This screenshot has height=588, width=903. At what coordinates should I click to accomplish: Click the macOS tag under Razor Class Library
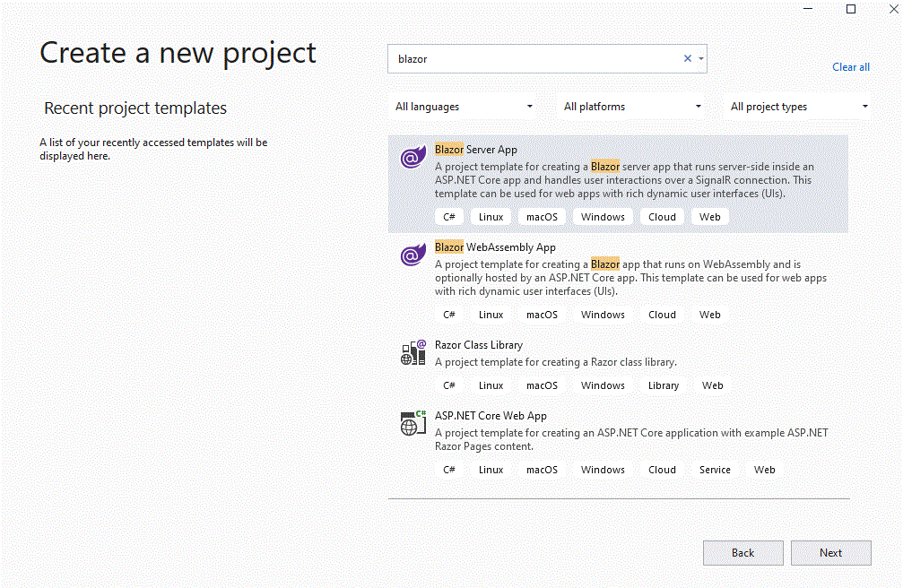point(542,385)
